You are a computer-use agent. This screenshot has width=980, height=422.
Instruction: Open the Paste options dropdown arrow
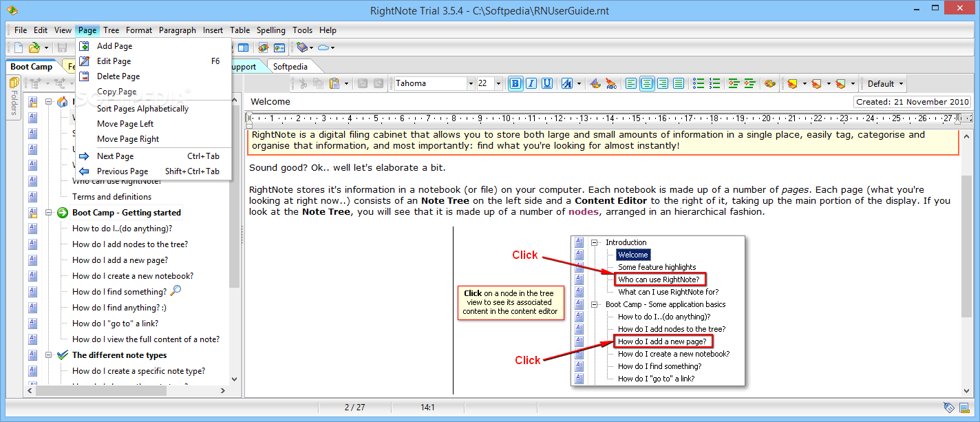(346, 83)
